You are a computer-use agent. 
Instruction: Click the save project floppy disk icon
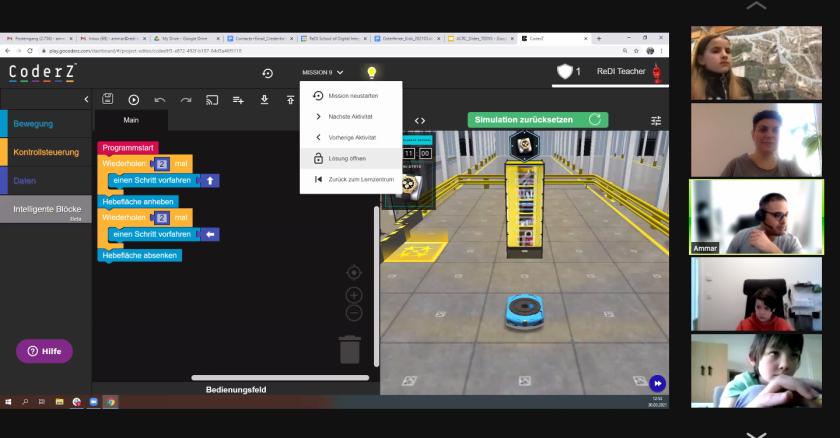click(x=107, y=99)
